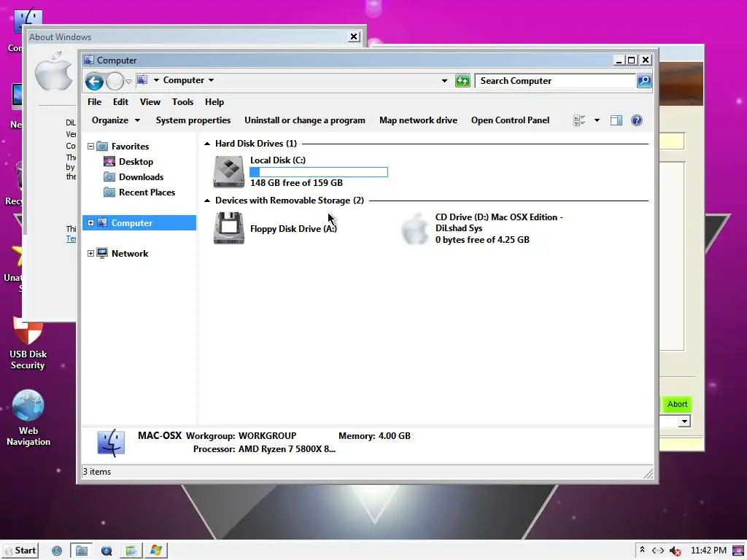This screenshot has height=560, width=747.
Task: Open Web Navigation desktop icon
Action: tap(28, 418)
